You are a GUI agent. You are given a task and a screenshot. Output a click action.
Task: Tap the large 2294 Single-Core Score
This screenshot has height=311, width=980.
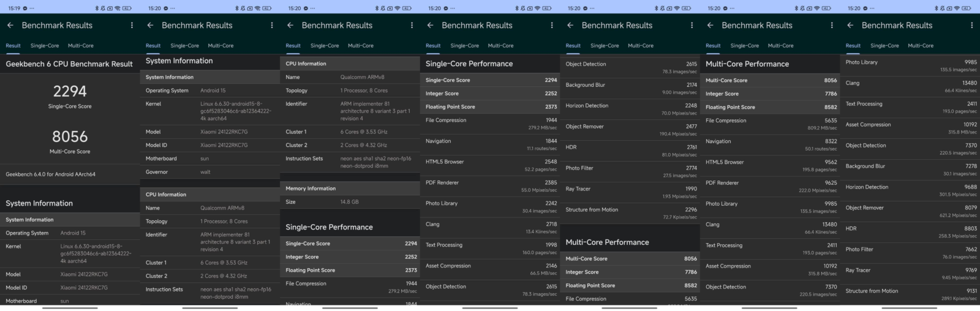[x=70, y=92]
